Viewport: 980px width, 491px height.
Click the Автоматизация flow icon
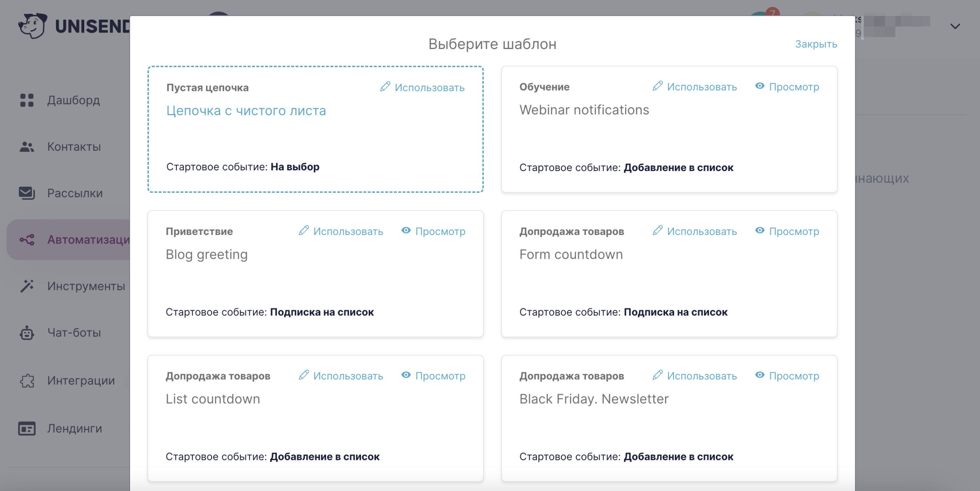pyautogui.click(x=27, y=240)
